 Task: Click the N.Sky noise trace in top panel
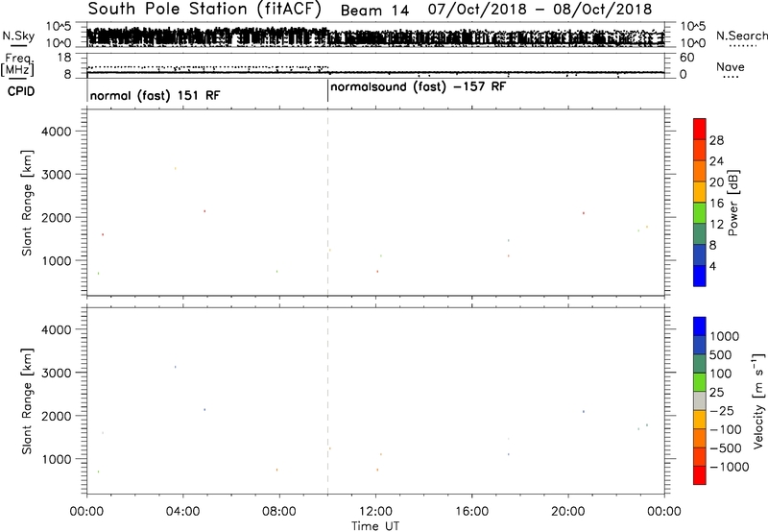[375, 37]
